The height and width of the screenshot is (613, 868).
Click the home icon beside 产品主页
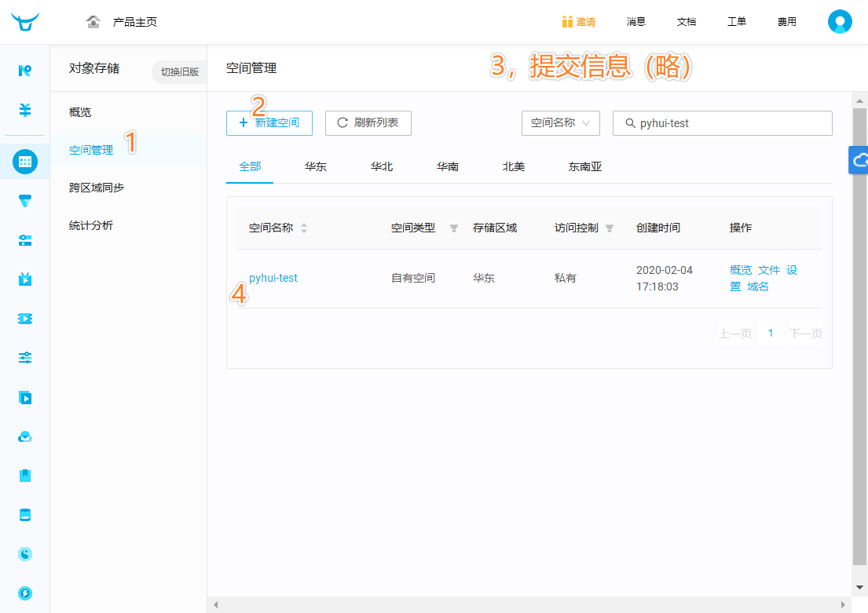(x=93, y=22)
